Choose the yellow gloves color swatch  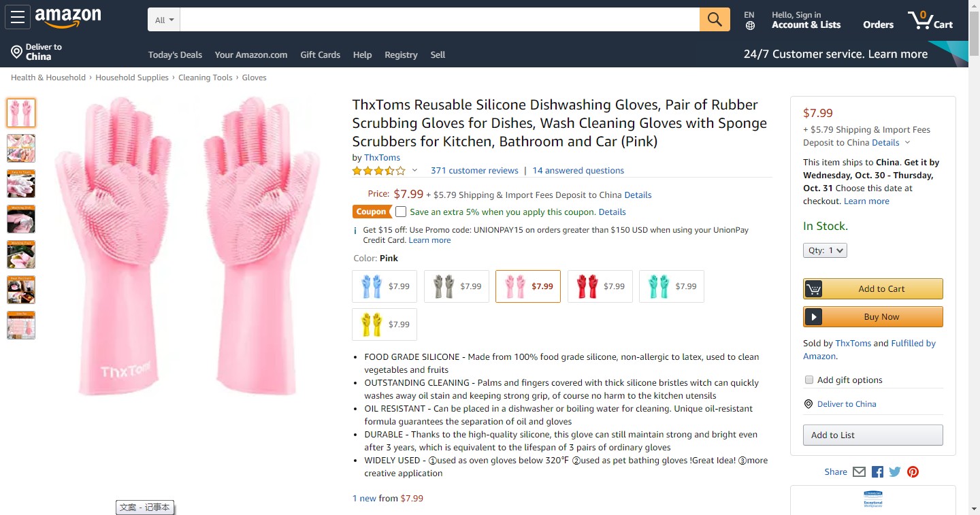[385, 325]
